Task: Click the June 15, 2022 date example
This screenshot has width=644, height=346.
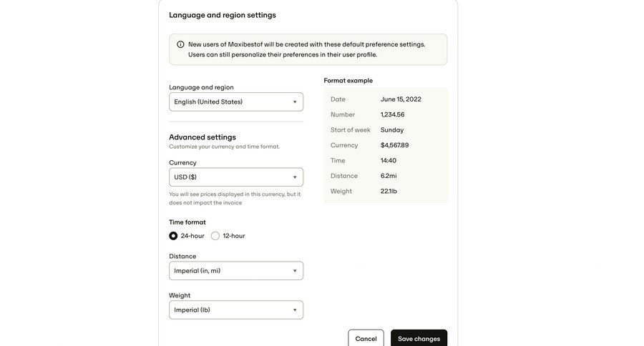Action: (401, 99)
